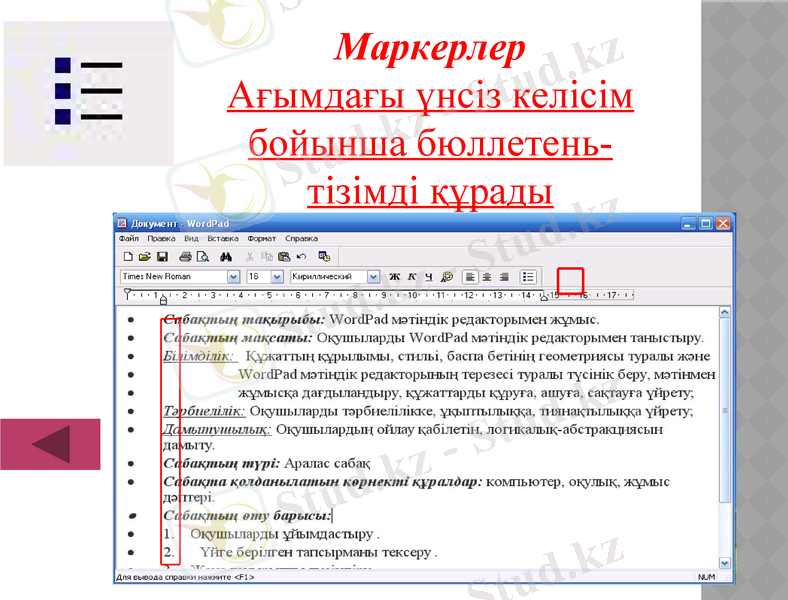Click the underlined Тәрбиелілік: text
This screenshot has width=788, height=600.
pyautogui.click(x=204, y=412)
